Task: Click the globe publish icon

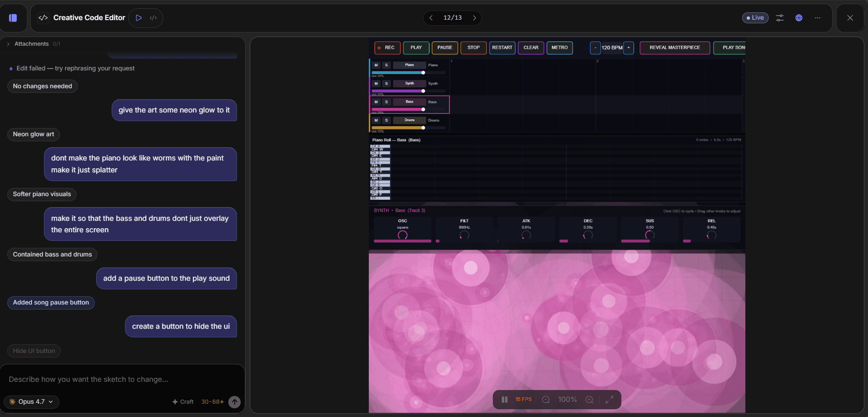Action: click(799, 18)
